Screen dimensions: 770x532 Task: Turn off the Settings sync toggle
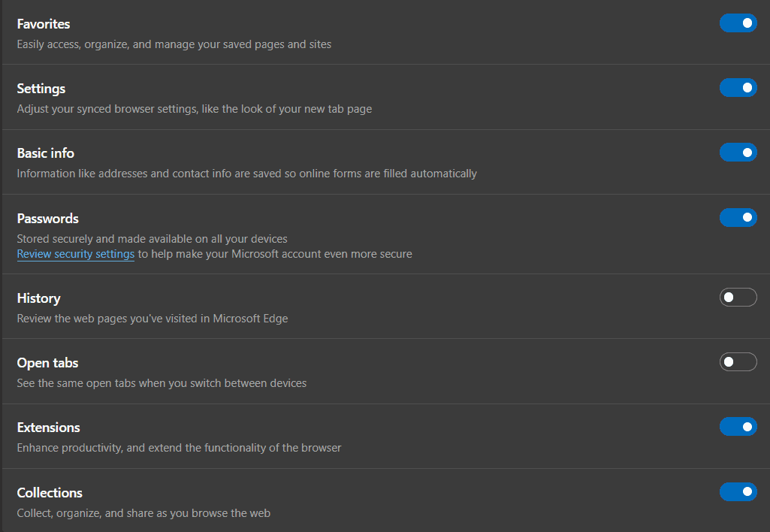(738, 88)
